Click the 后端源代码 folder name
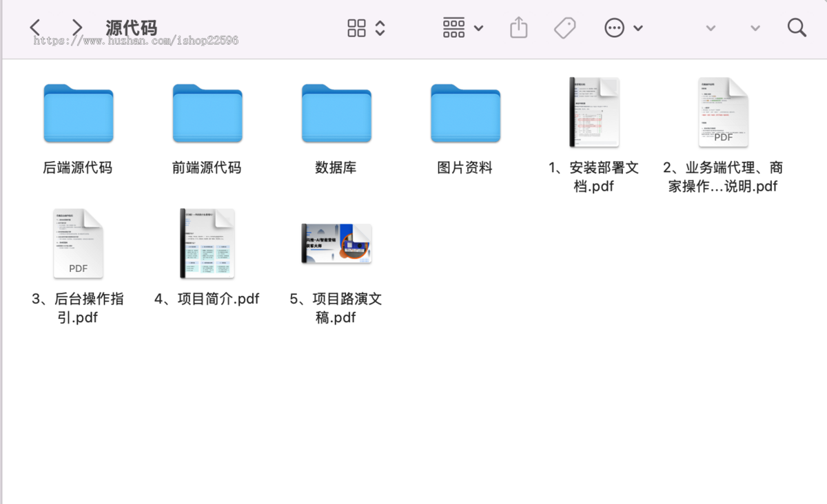827x504 pixels. click(78, 167)
